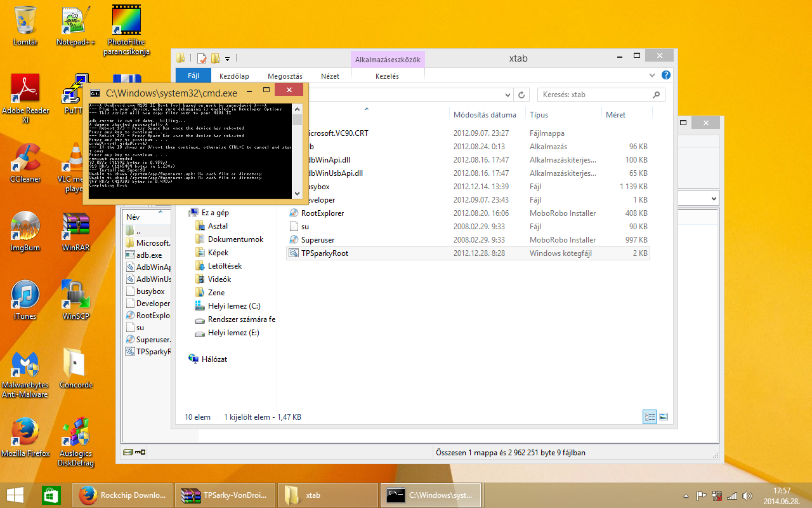Switch to details view in status bar
The height and width of the screenshot is (508, 812).
(x=650, y=417)
